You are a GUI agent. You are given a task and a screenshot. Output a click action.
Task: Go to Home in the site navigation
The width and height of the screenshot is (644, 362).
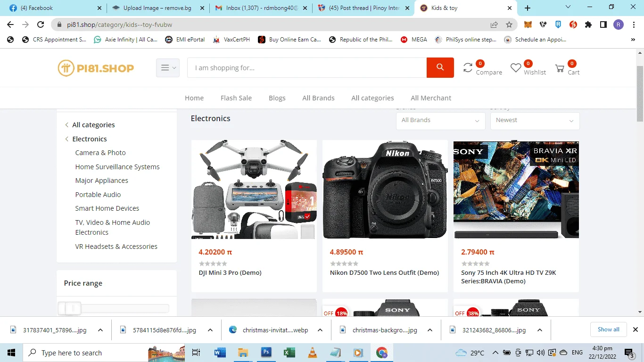[194, 98]
